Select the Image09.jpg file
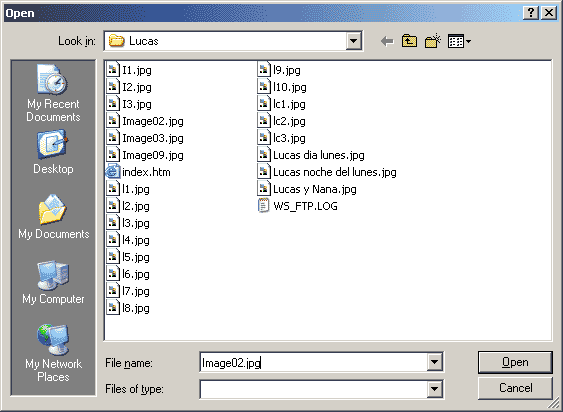This screenshot has width=563, height=412. pyautogui.click(x=145, y=155)
